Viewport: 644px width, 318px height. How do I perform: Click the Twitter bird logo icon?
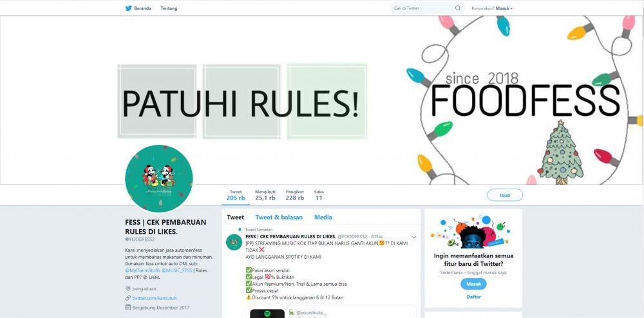click(129, 8)
